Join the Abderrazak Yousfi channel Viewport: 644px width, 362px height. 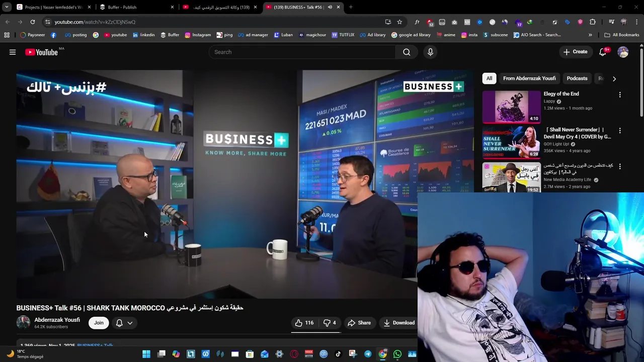point(99,323)
